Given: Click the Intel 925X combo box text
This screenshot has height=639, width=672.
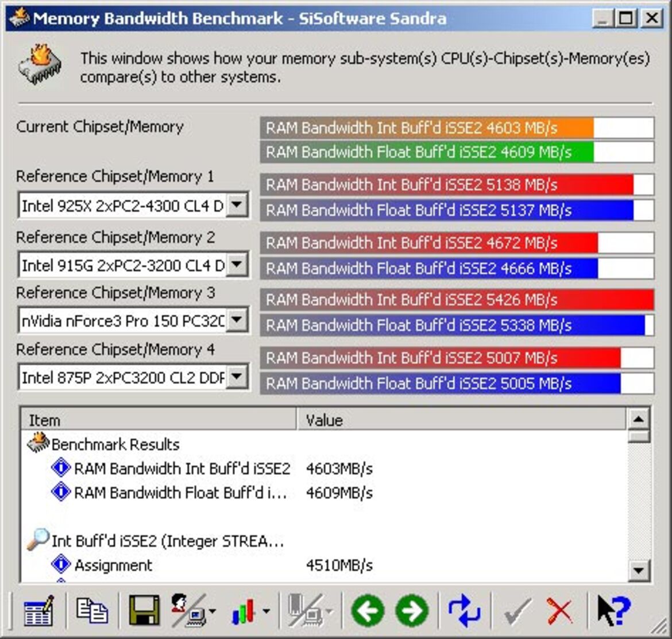Looking at the screenshot, I should (122, 206).
